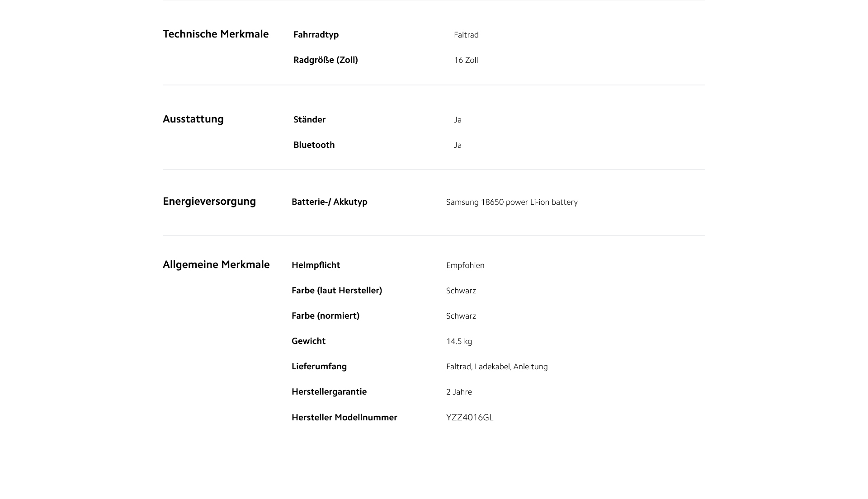Click the Technische Merkmale section heading
Image resolution: width=868 pixels, height=499 pixels.
(216, 34)
